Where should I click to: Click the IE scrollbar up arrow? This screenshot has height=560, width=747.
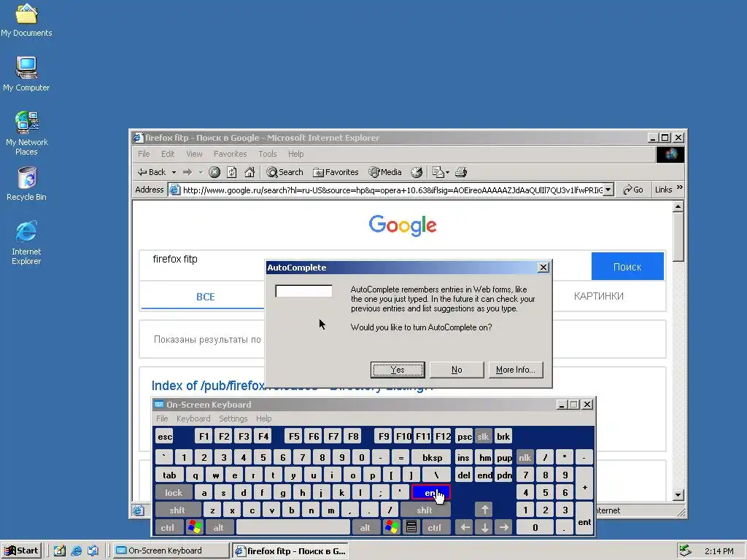(x=678, y=206)
